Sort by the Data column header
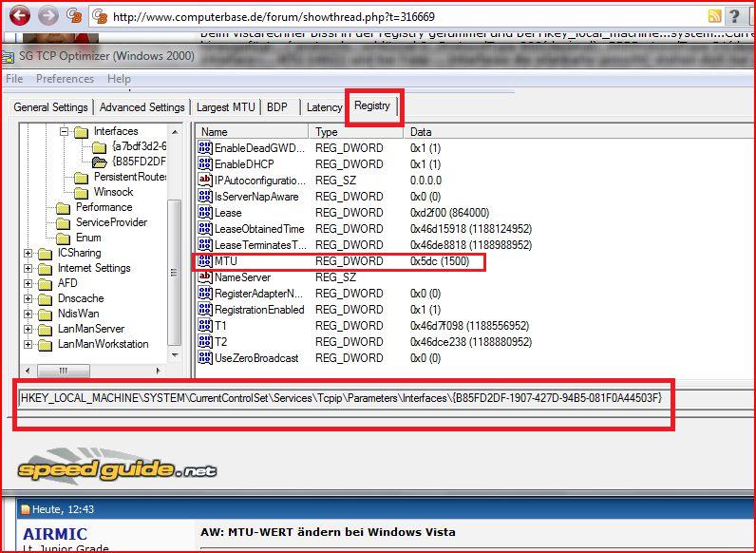This screenshot has height=553, width=756. (x=578, y=132)
